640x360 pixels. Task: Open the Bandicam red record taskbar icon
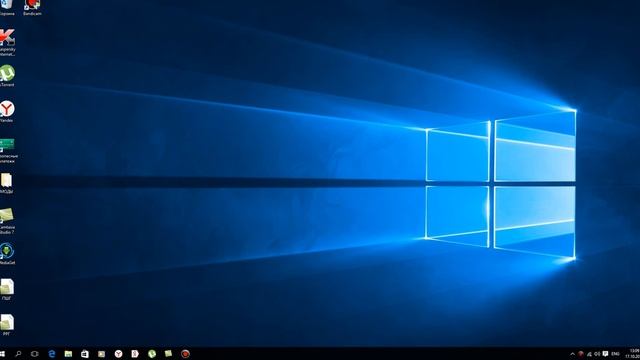tap(185, 353)
